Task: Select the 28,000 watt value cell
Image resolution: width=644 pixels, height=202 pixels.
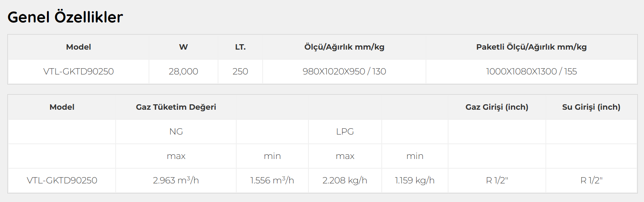Action: pyautogui.click(x=184, y=71)
